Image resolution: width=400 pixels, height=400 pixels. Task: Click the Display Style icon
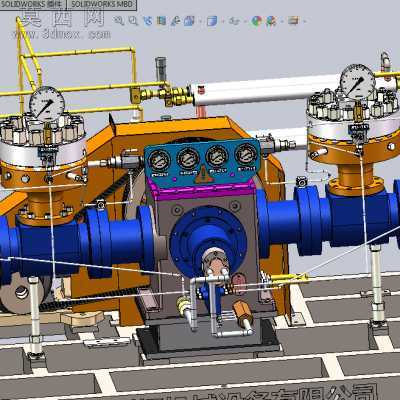(212, 21)
